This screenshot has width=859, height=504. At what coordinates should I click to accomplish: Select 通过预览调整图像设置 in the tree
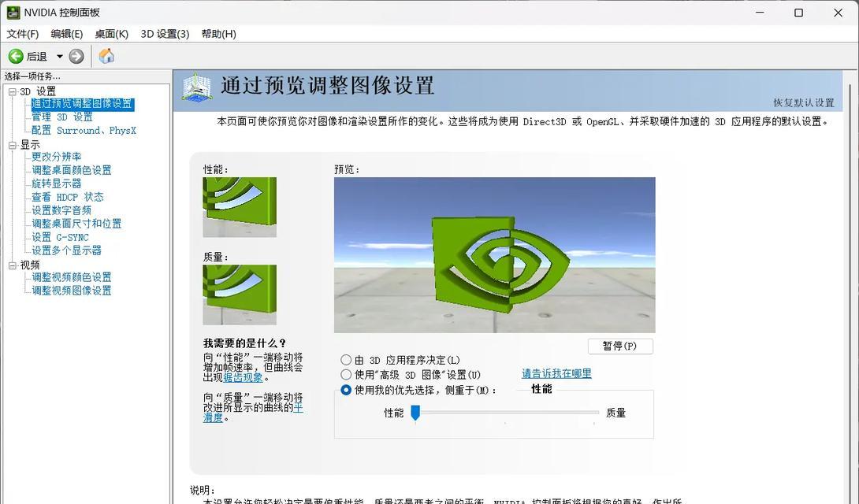pos(82,104)
